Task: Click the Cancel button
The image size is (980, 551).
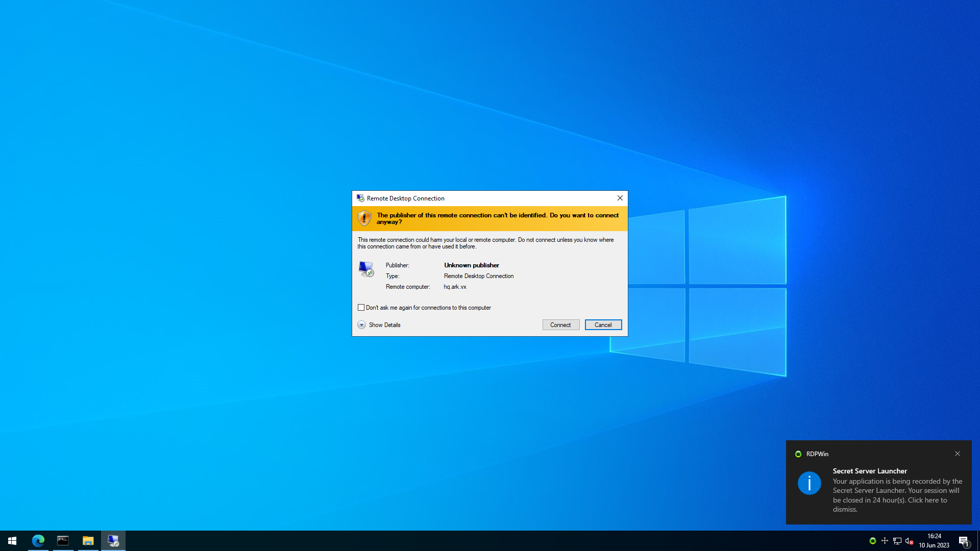Action: pos(603,325)
